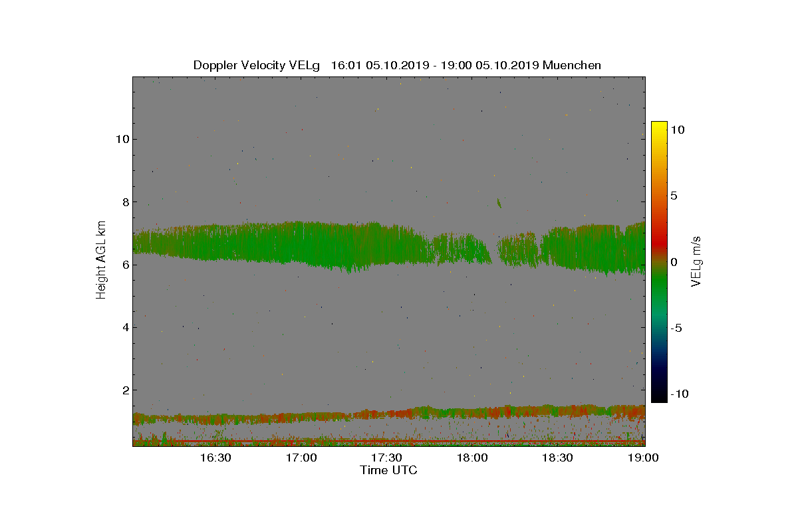Click the colorbar label 0

(x=674, y=262)
